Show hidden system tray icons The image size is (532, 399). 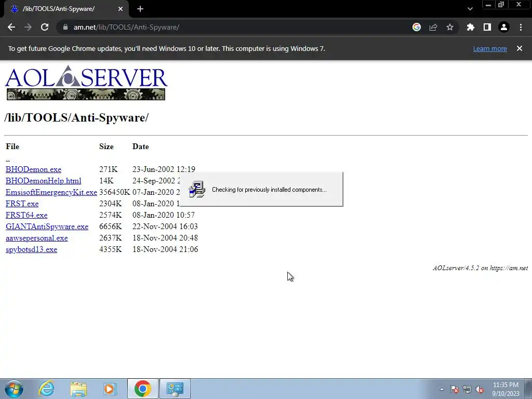point(442,389)
